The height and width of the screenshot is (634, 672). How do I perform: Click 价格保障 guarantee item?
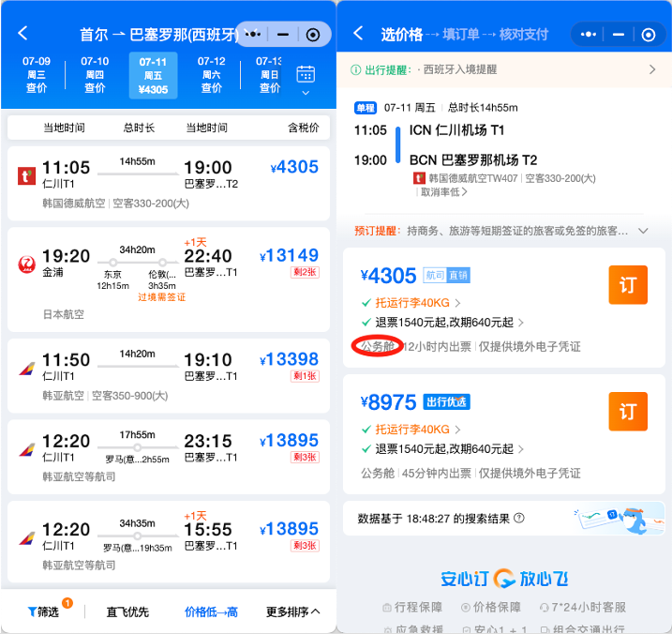tap(491, 608)
